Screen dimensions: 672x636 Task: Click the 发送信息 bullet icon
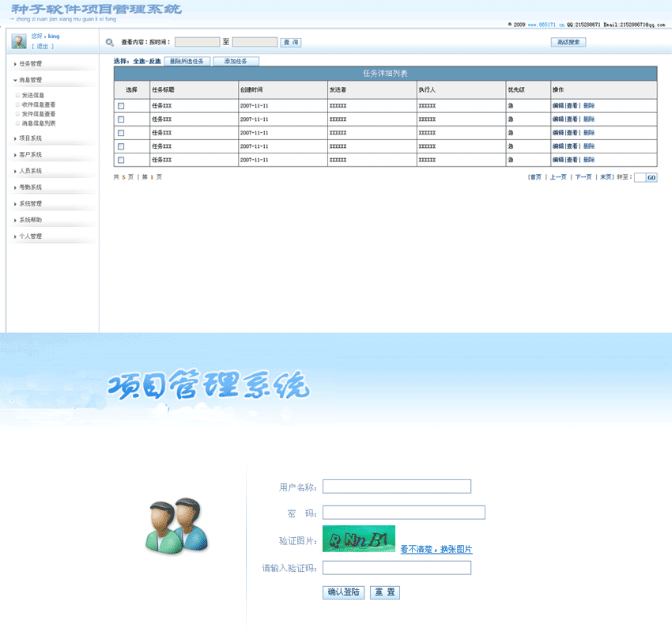(17, 95)
